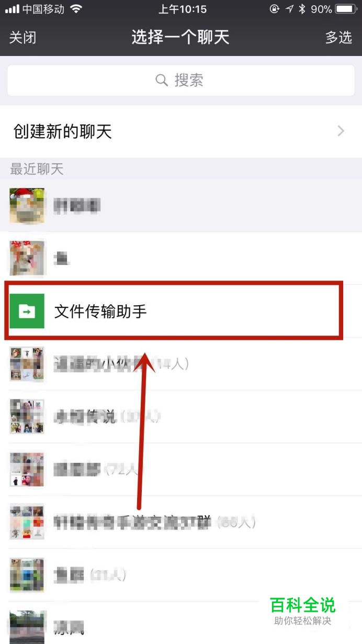Tap Wi-Fi icon in status bar
Viewport: 362px width, 644px height.
tap(76, 9)
